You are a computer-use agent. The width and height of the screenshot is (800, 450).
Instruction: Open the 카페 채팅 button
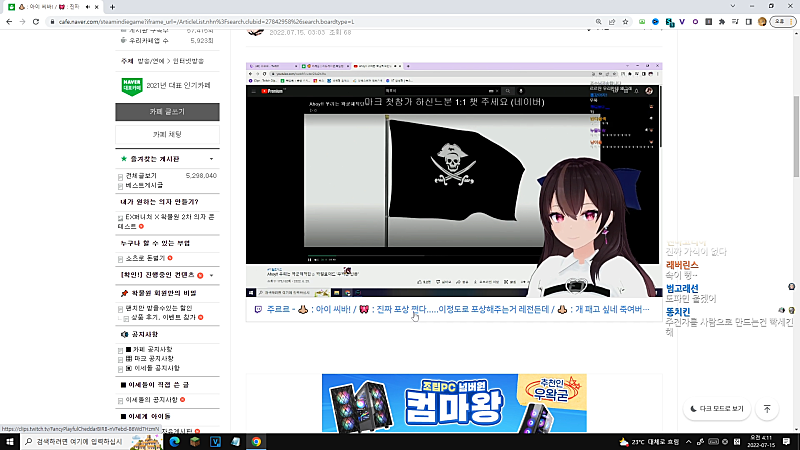[167, 135]
